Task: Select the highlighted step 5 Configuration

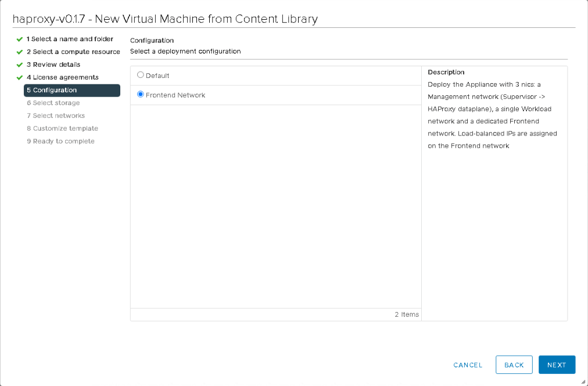Action: coord(72,90)
